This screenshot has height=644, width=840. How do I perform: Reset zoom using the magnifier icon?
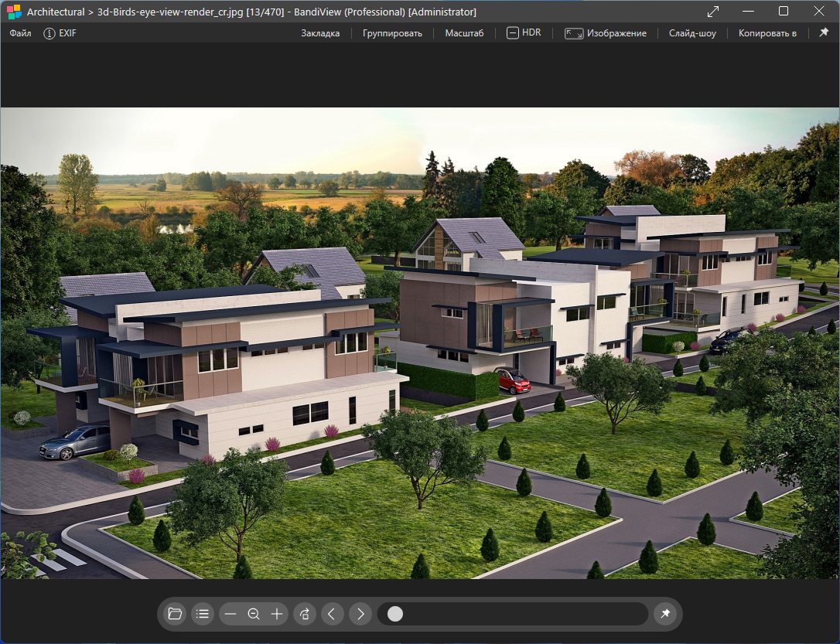point(254,614)
